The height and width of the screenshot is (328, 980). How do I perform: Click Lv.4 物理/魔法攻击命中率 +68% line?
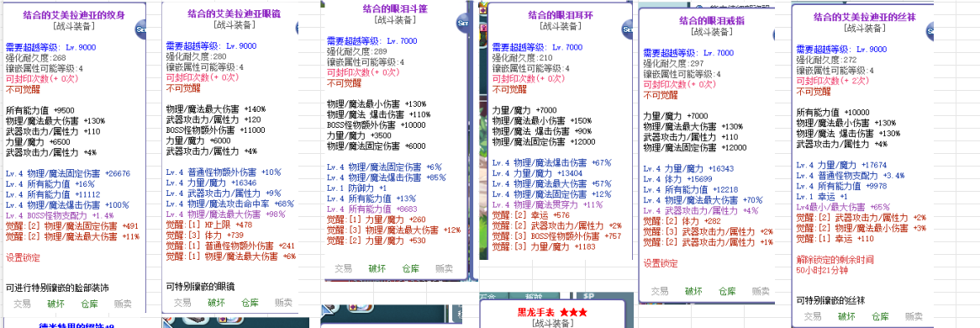pyautogui.click(x=230, y=204)
